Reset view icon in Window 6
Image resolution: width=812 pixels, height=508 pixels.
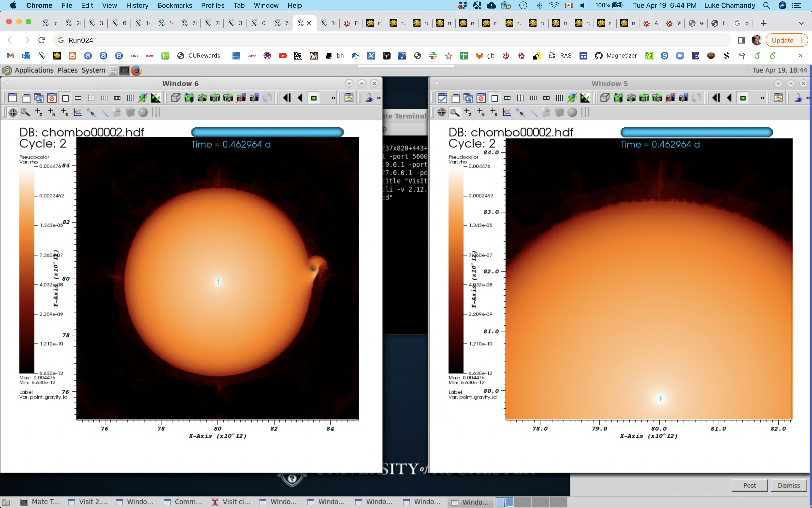tap(189, 98)
